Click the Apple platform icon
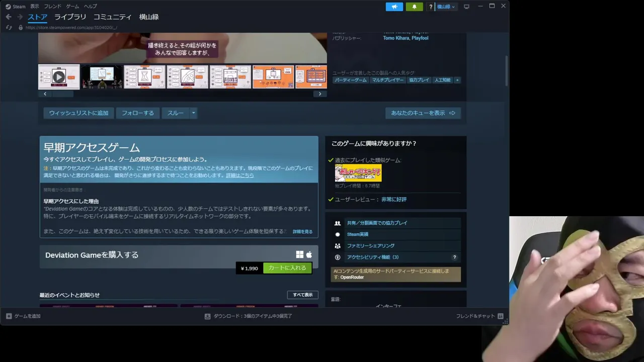This screenshot has height=362, width=644. click(309, 255)
